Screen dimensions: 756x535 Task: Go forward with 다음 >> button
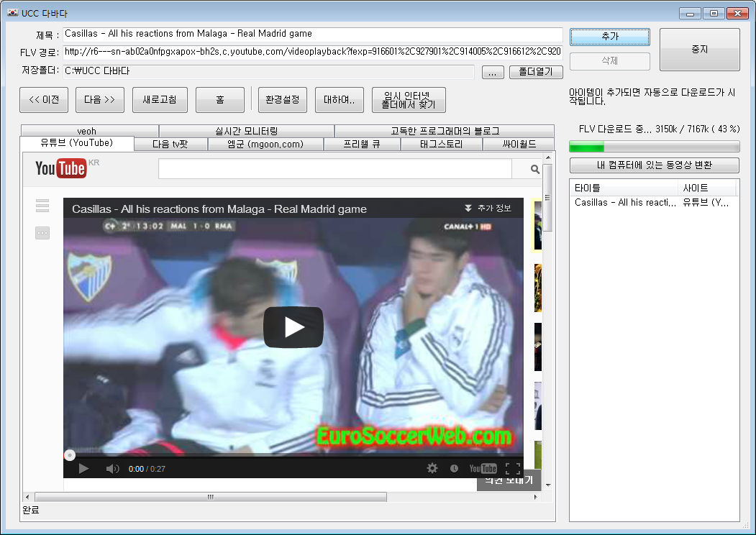click(x=100, y=100)
